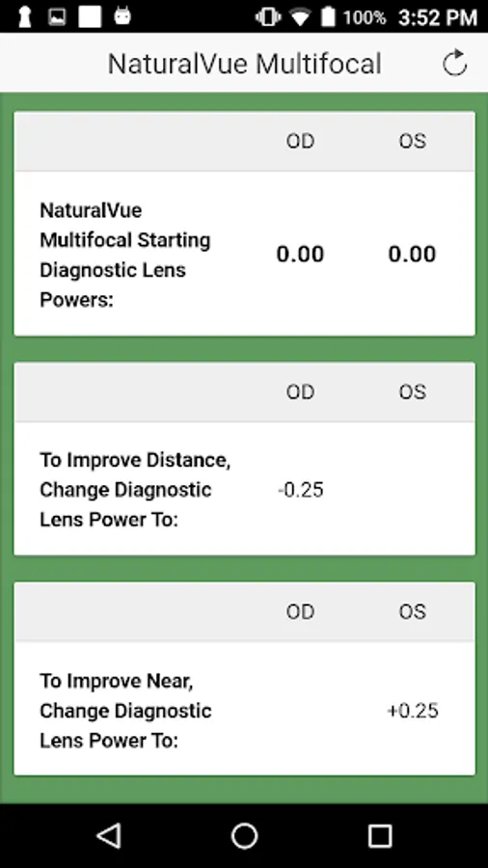Tap the Android back navigation button
The image size is (488, 868).
109,835
